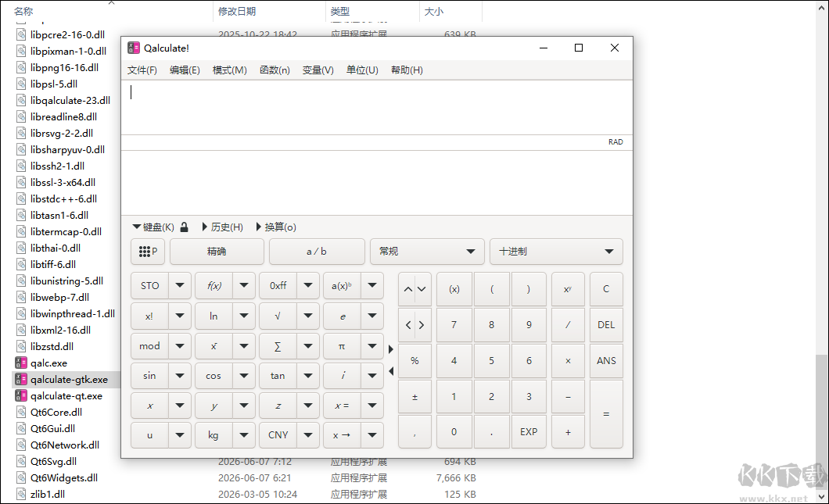Click the number 7 key

pos(454,325)
